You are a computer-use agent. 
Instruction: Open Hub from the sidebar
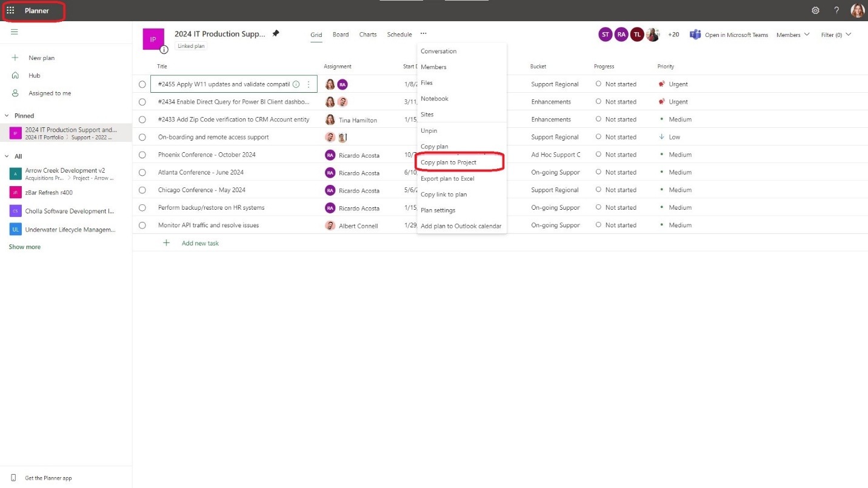click(x=35, y=76)
